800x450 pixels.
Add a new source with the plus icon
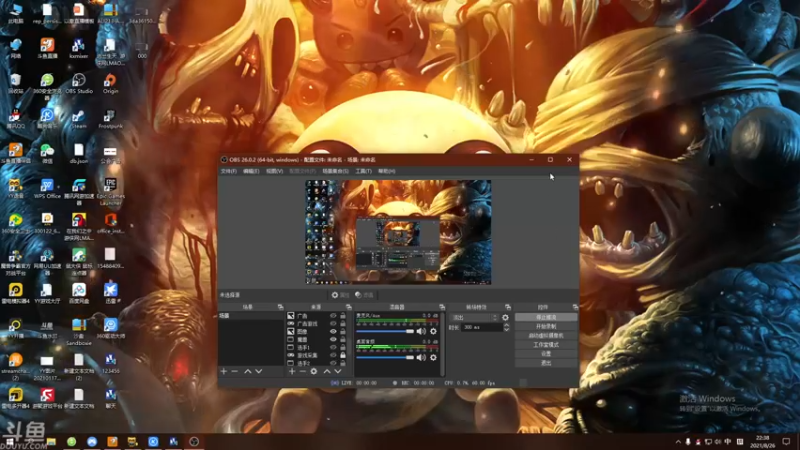pos(292,371)
